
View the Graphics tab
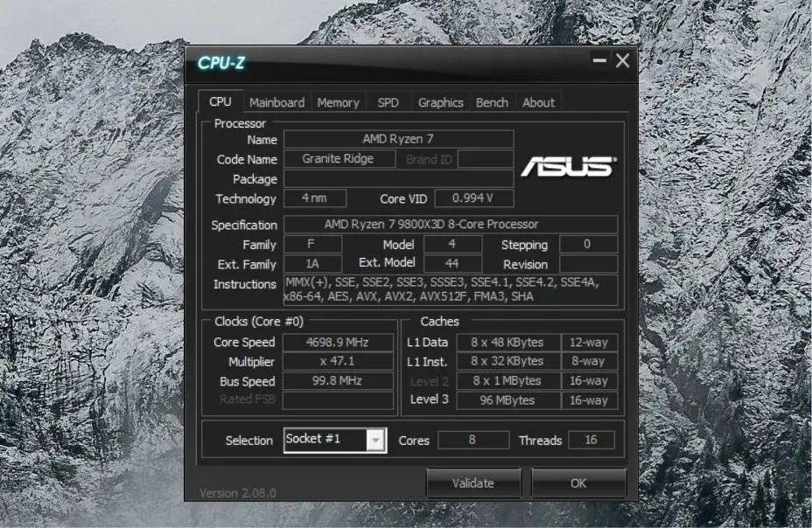[x=440, y=102]
